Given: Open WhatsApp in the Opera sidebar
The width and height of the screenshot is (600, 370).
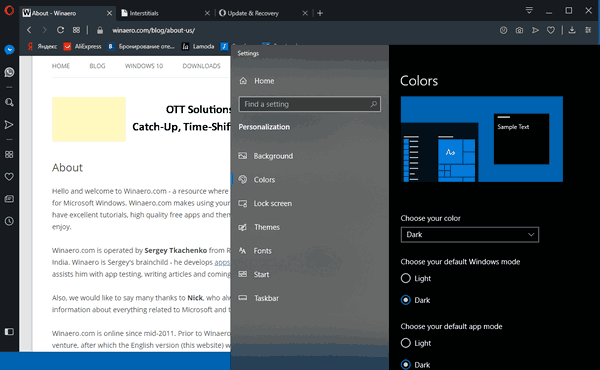Looking at the screenshot, I should pyautogui.click(x=9, y=72).
